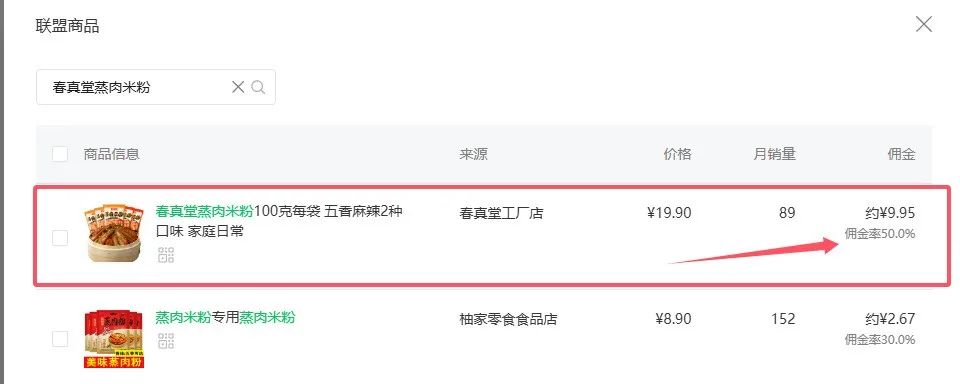Close the 联盟商品 dialog
Image resolution: width=960 pixels, height=384 pixels.
[x=923, y=24]
